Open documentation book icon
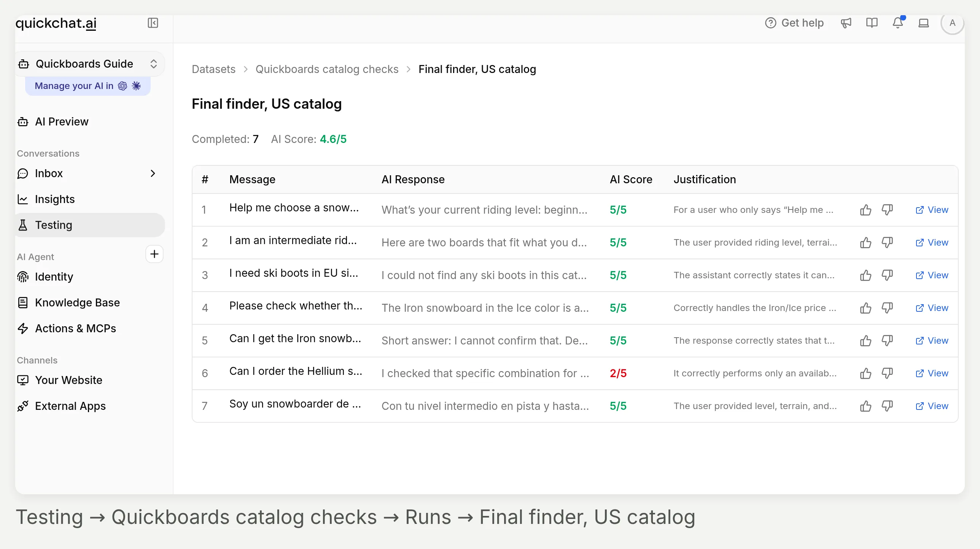Viewport: 980px width, 549px height. coord(872,23)
